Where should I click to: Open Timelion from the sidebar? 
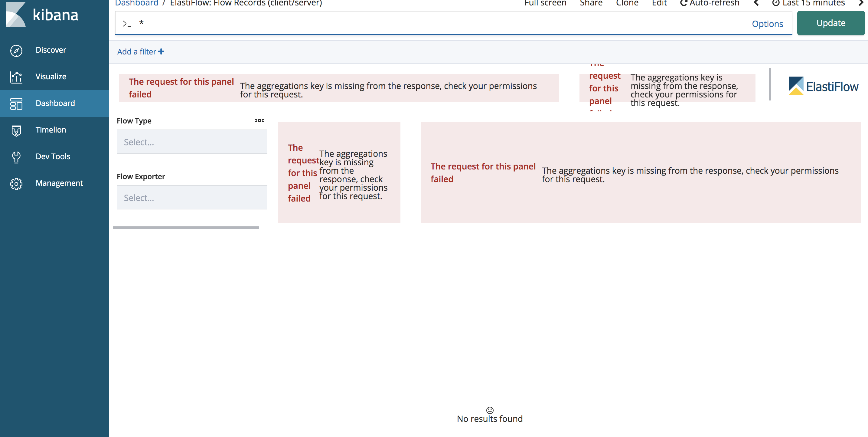click(x=16, y=130)
